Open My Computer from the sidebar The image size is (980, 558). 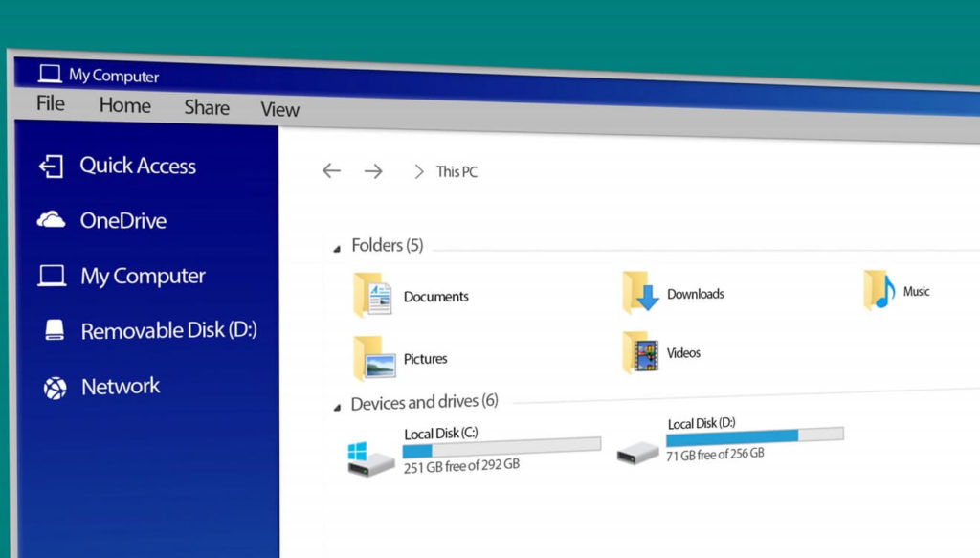[x=141, y=276]
